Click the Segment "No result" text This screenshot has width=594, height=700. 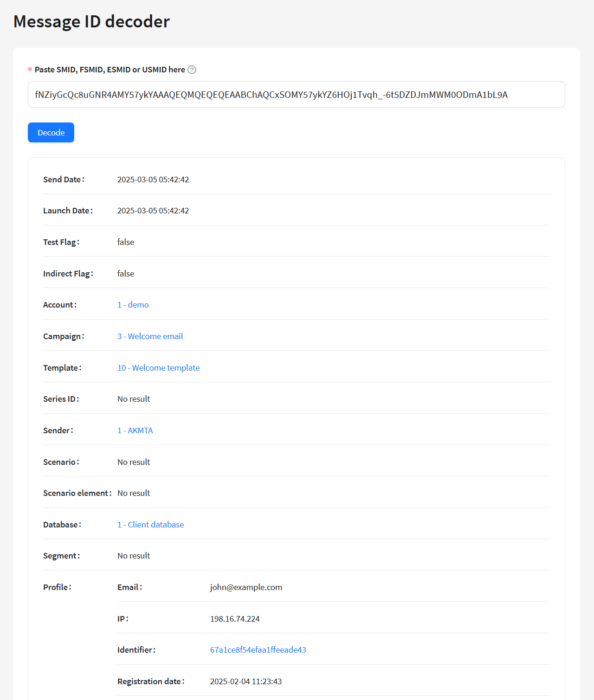(x=134, y=556)
